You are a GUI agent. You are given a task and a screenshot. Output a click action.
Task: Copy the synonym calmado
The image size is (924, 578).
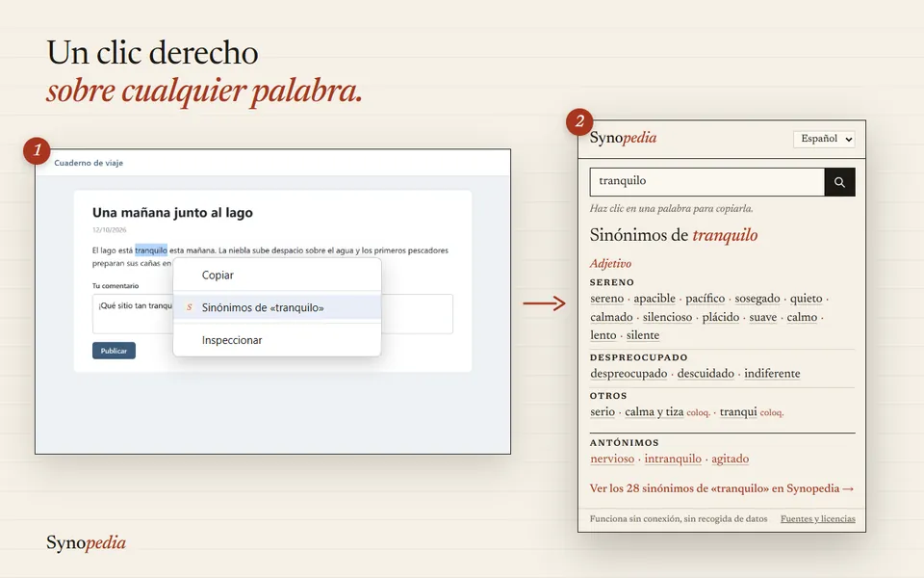tap(612, 317)
